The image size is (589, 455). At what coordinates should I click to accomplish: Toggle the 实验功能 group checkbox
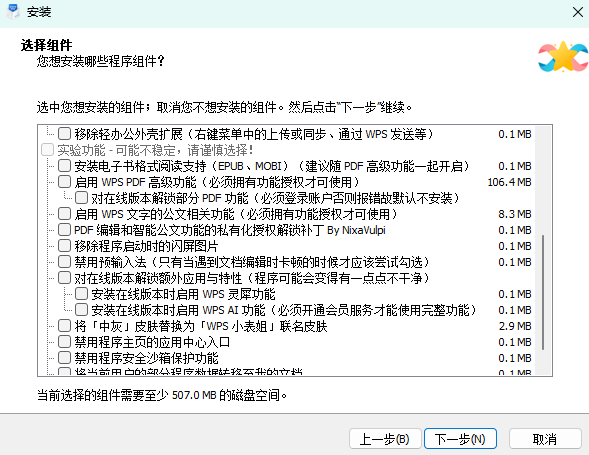click(x=47, y=150)
